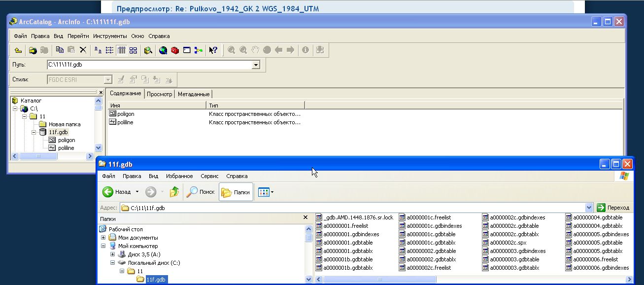Screen dimensions: 644x285
Task: Collapse the 11f.gdb node in catalog tree
Action: (34, 132)
